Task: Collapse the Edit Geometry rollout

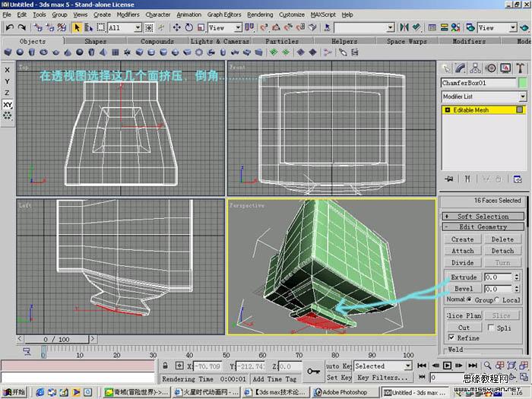Action: pos(483,226)
